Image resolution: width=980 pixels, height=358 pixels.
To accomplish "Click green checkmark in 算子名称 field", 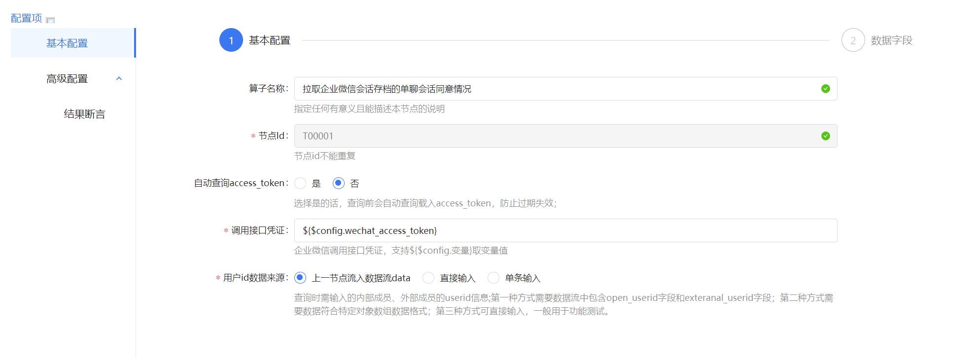I will pos(825,89).
